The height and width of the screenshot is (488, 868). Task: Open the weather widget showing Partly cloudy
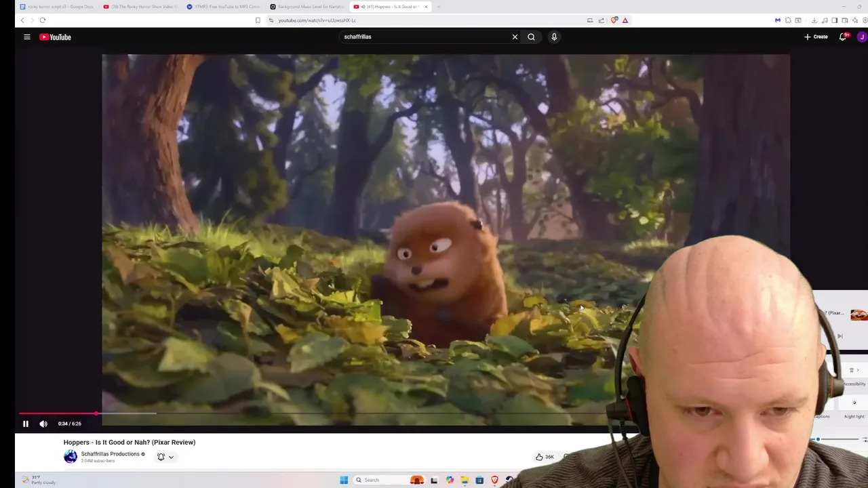(x=39, y=480)
